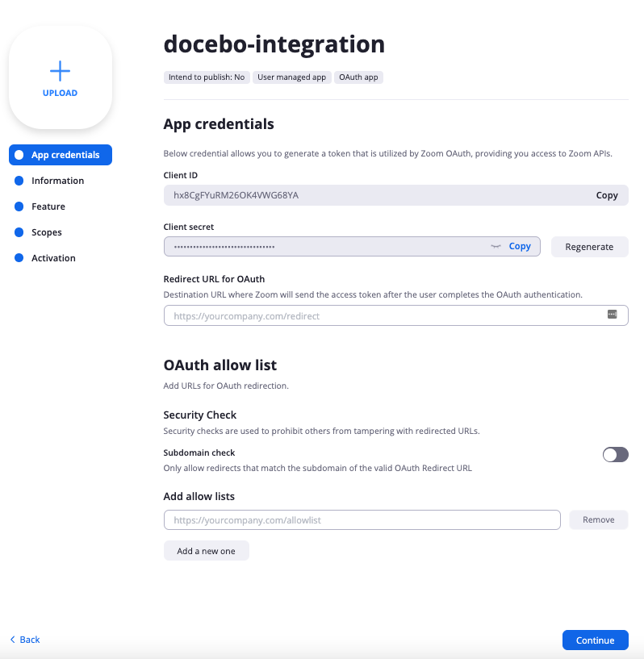Open the App credentials section
This screenshot has width=644, height=659.
tap(65, 155)
